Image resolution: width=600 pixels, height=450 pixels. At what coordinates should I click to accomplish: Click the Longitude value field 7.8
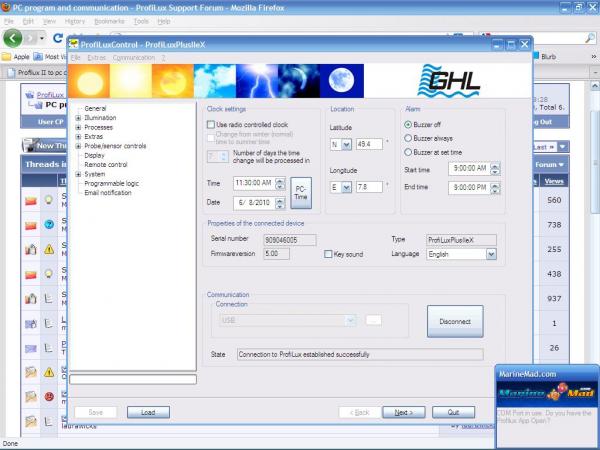[x=369, y=187]
